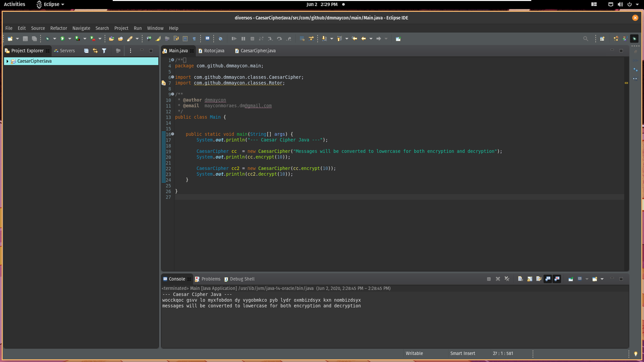Click Clear Console icon
The height and width of the screenshot is (362, 644).
tap(520, 279)
